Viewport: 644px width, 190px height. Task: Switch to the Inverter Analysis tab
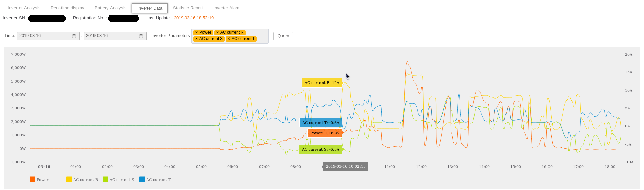(24, 8)
